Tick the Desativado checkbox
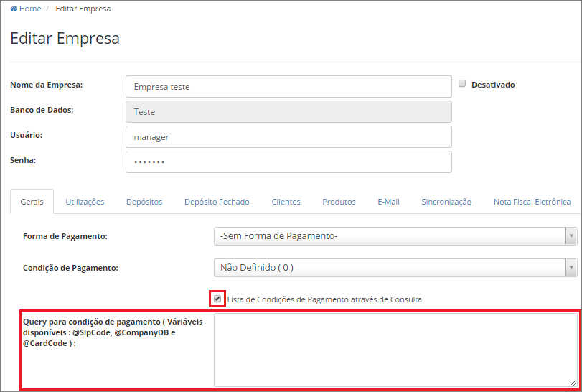 pyautogui.click(x=462, y=83)
